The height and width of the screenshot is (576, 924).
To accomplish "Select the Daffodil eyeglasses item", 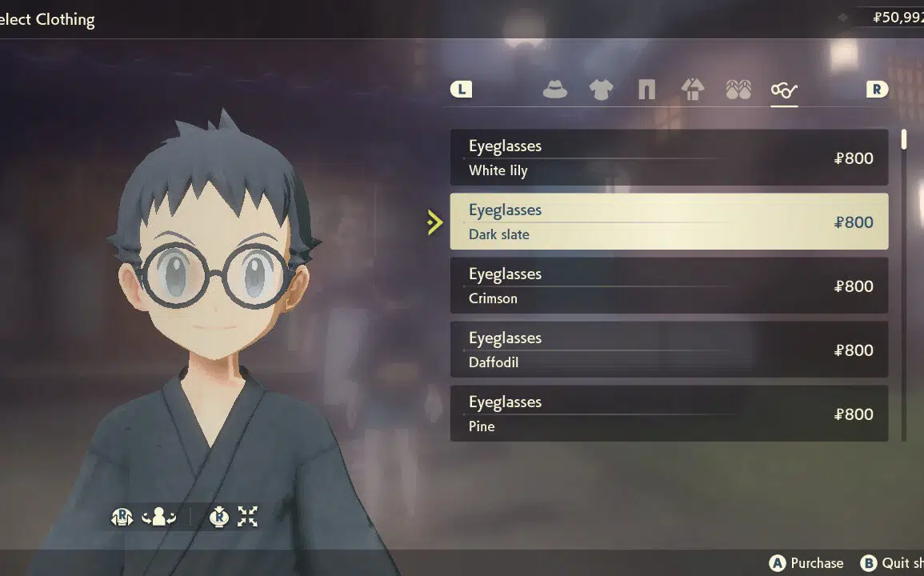I will 669,350.
